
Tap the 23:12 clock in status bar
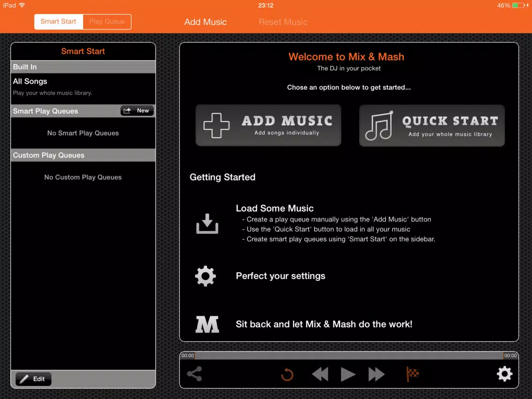pos(266,6)
